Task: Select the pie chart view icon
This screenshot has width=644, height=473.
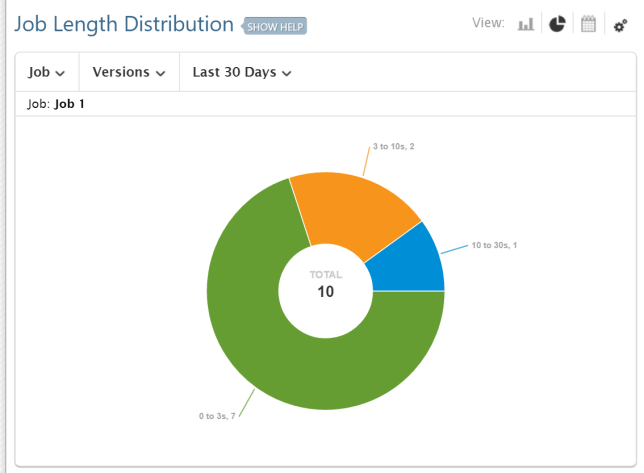Action: pyautogui.click(x=557, y=24)
